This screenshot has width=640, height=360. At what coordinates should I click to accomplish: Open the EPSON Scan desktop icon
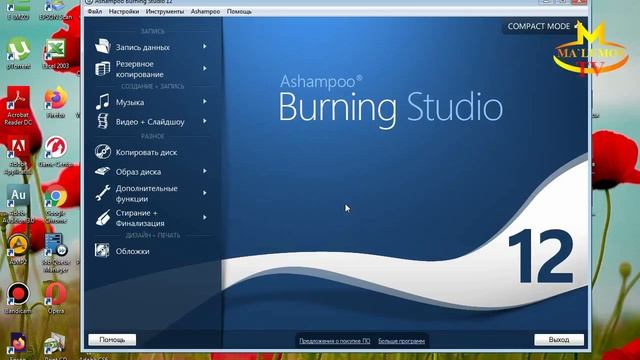56,10
